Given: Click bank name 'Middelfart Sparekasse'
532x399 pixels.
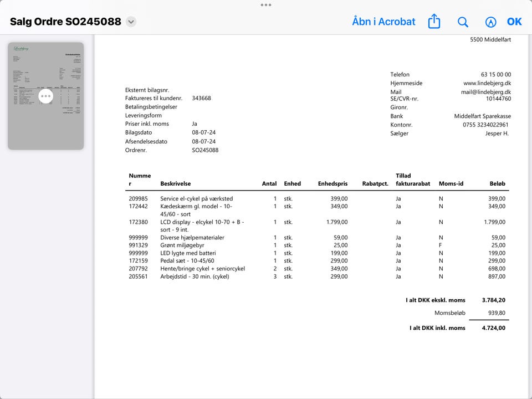Looking at the screenshot, I should (483, 116).
